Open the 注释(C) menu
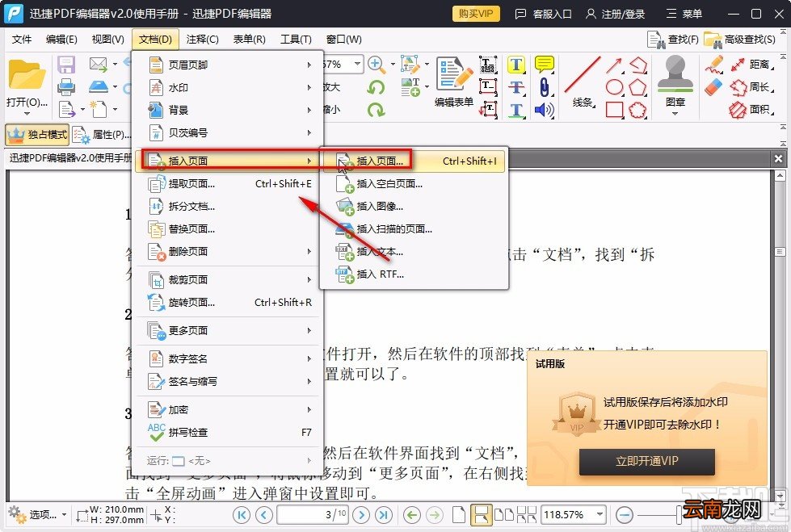Image resolution: width=791 pixels, height=532 pixels. coord(202,40)
